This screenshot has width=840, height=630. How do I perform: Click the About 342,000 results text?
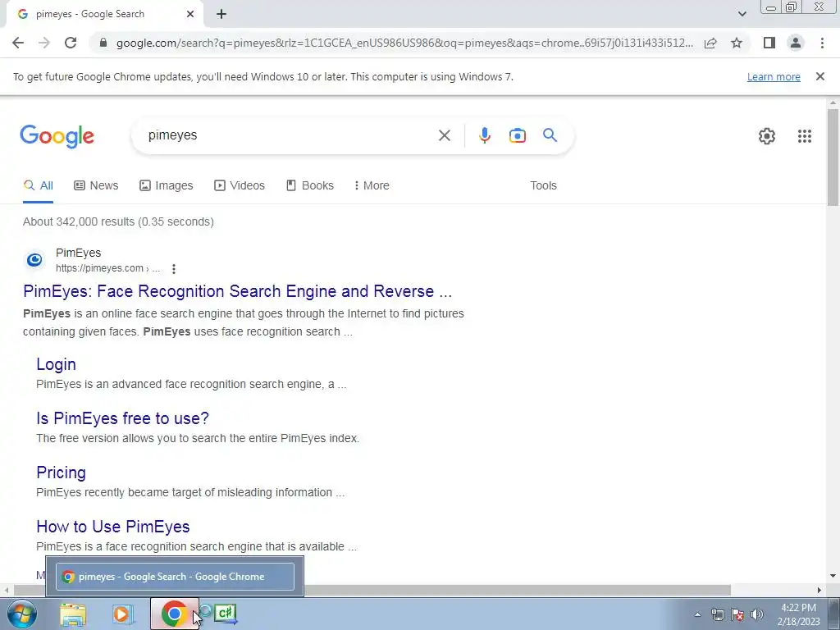[x=118, y=221]
